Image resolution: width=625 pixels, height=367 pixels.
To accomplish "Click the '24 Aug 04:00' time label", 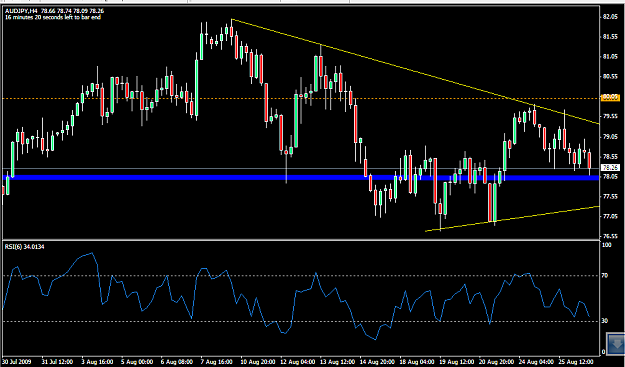I will tap(535, 361).
